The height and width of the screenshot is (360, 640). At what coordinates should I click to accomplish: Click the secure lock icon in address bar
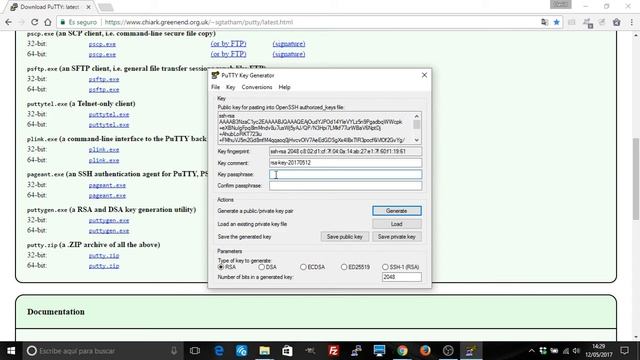(x=62, y=22)
